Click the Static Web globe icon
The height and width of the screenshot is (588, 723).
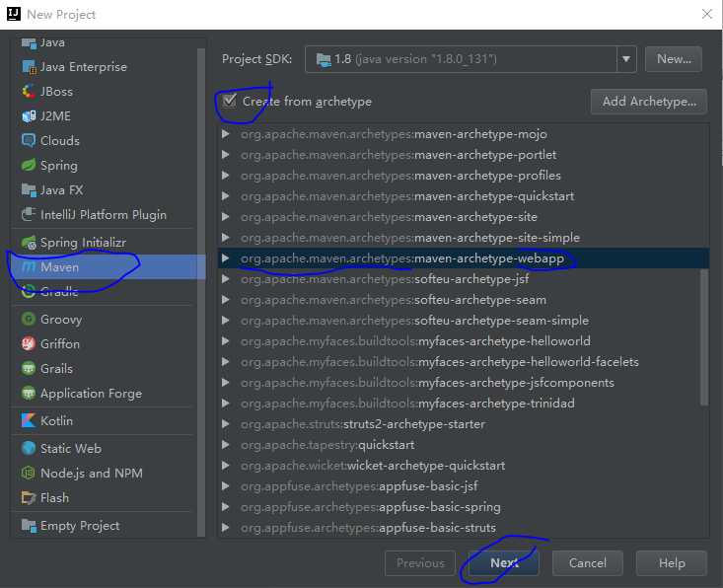[29, 448]
